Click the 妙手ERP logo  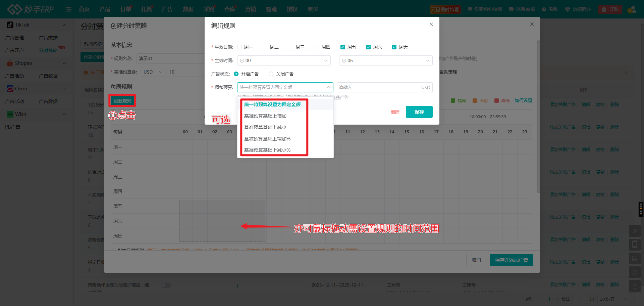(x=31, y=9)
